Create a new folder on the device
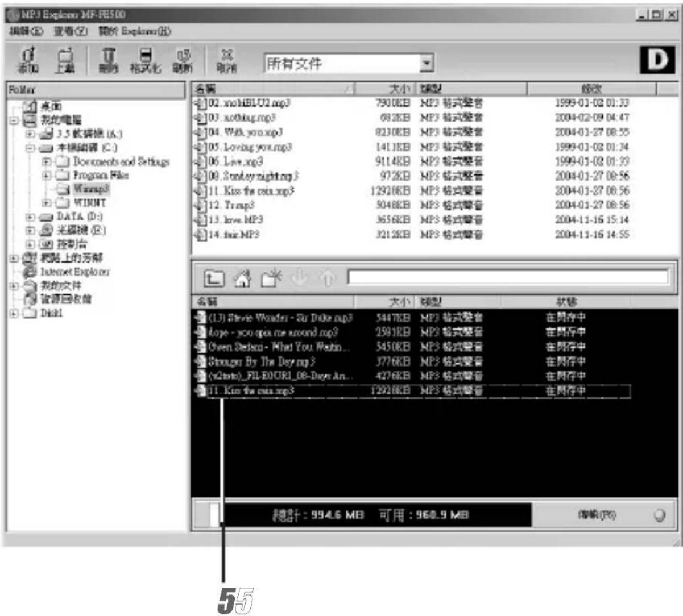 (271, 278)
